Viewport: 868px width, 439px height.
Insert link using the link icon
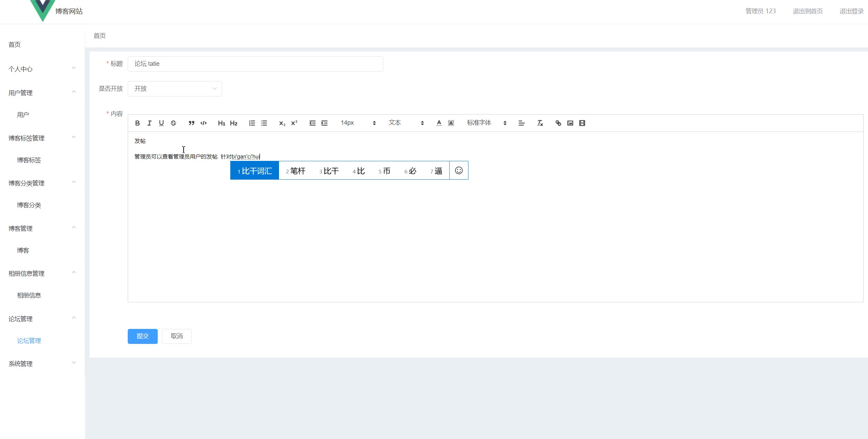pyautogui.click(x=558, y=123)
